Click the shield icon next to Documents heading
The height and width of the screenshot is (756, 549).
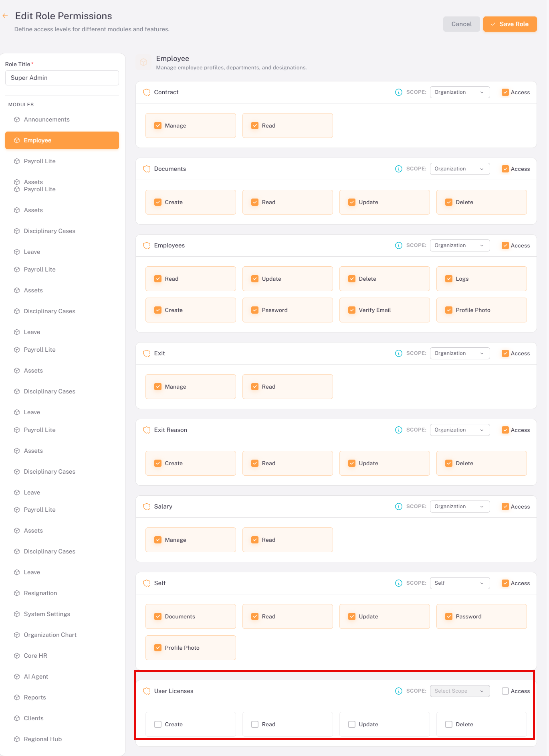point(147,169)
